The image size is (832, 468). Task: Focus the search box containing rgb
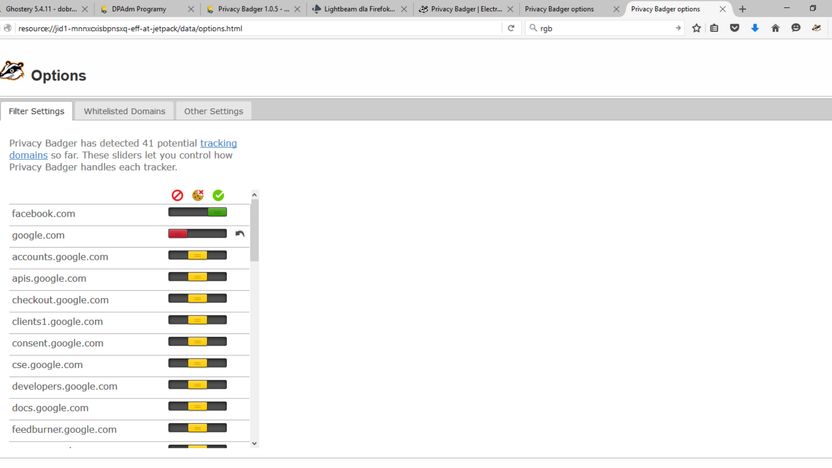coord(604,28)
